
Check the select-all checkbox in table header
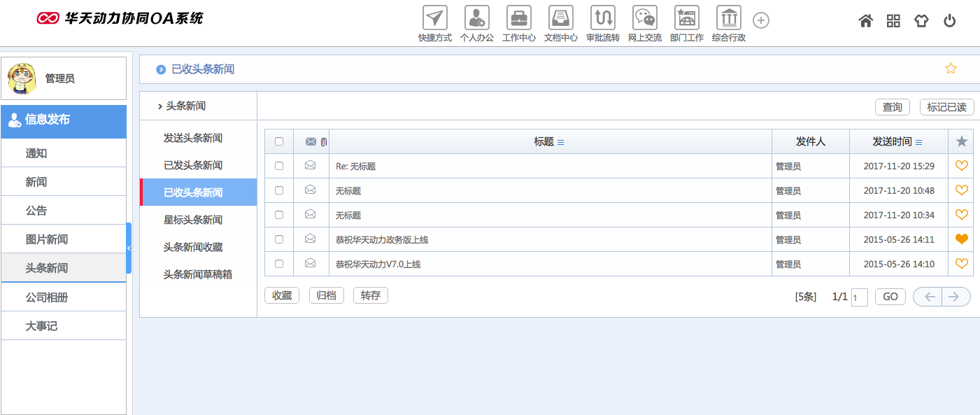[x=279, y=141]
